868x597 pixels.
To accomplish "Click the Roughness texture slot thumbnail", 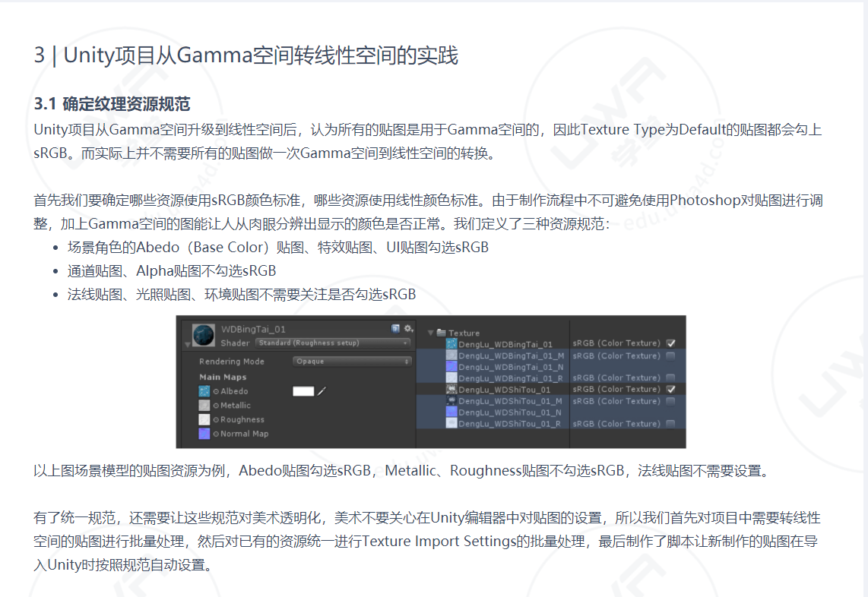I will pos(204,420).
